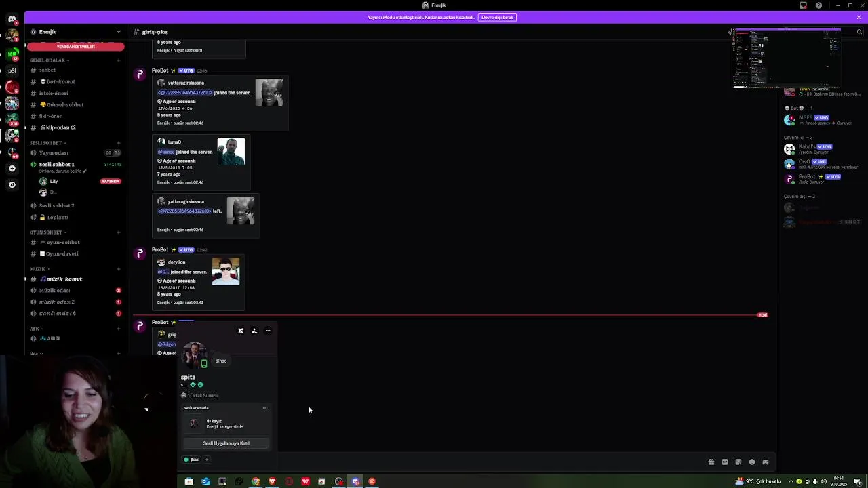The image size is (868, 488).
Task: Join the Müzik odası voice channel
Action: point(75,290)
